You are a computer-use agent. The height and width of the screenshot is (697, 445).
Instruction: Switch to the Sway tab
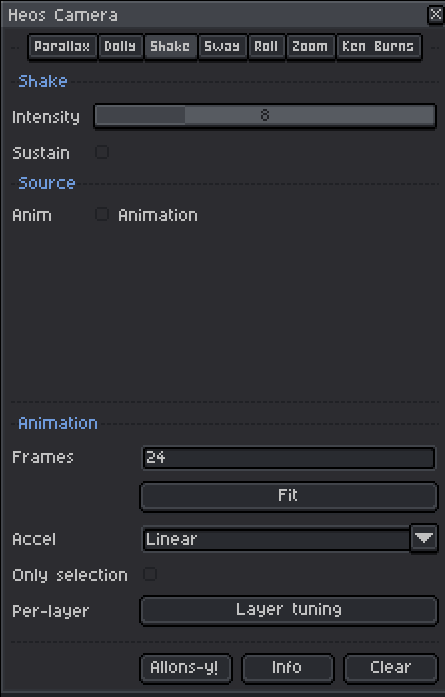[222, 47]
